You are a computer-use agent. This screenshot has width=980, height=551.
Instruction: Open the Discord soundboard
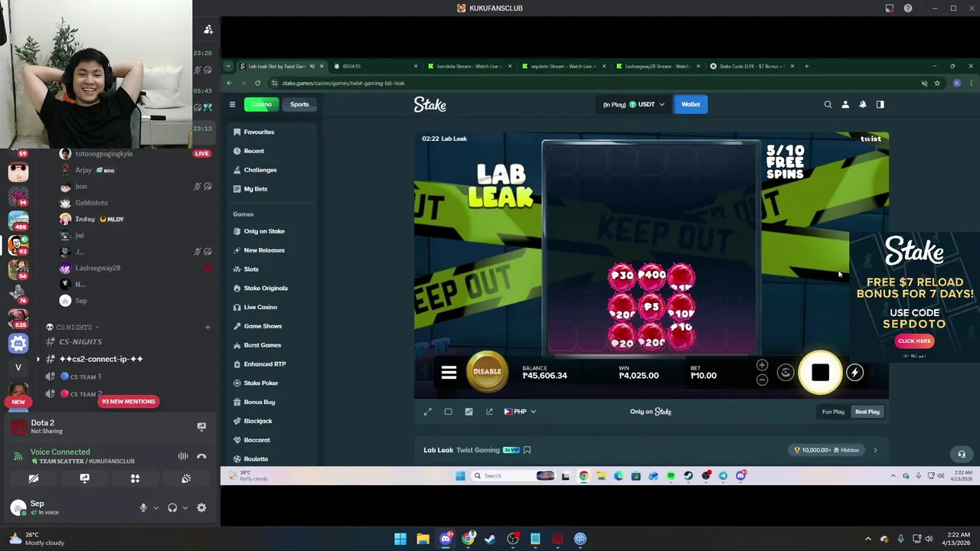(x=186, y=478)
